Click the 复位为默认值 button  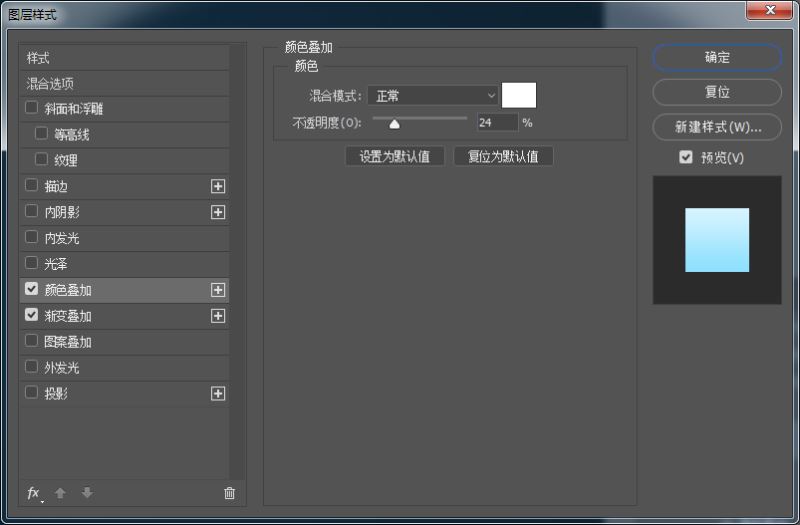[x=503, y=157]
